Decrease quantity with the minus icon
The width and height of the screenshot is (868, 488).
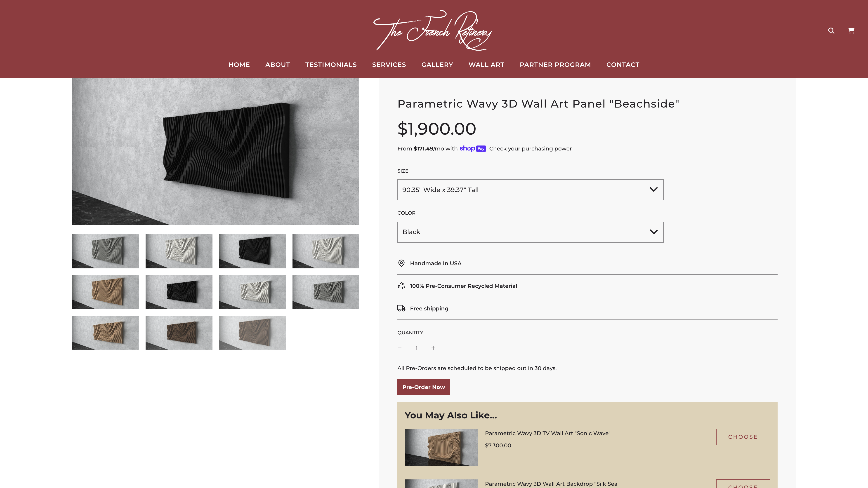pyautogui.click(x=400, y=348)
